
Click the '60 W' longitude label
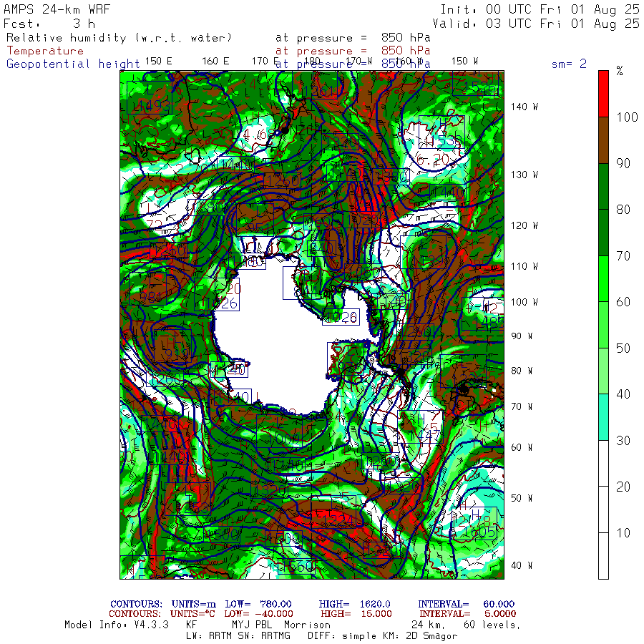522,447
